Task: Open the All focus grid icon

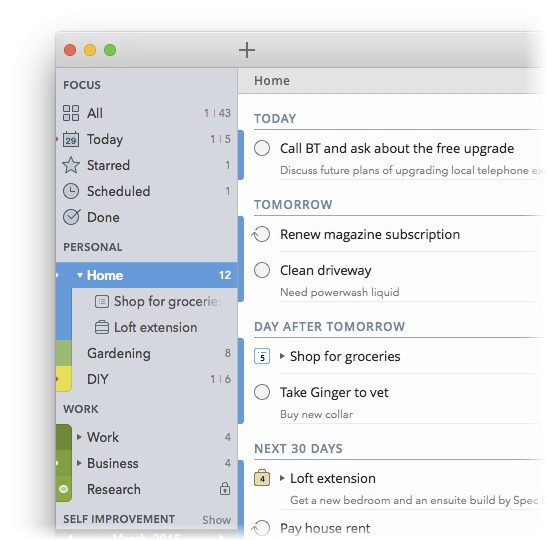Action: [x=71, y=113]
